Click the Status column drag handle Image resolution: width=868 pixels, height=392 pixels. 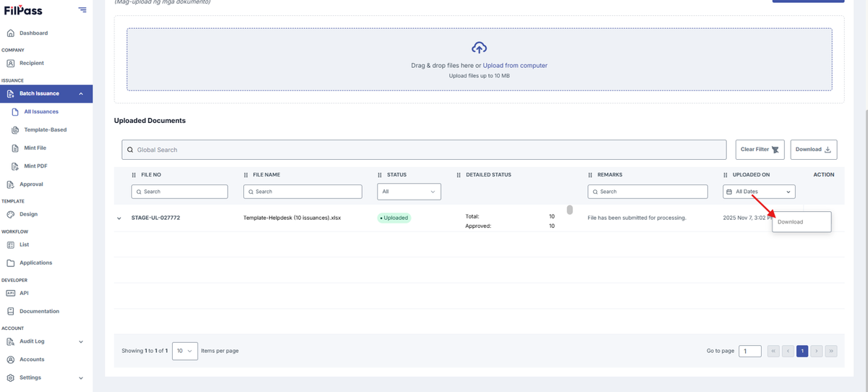pos(380,175)
